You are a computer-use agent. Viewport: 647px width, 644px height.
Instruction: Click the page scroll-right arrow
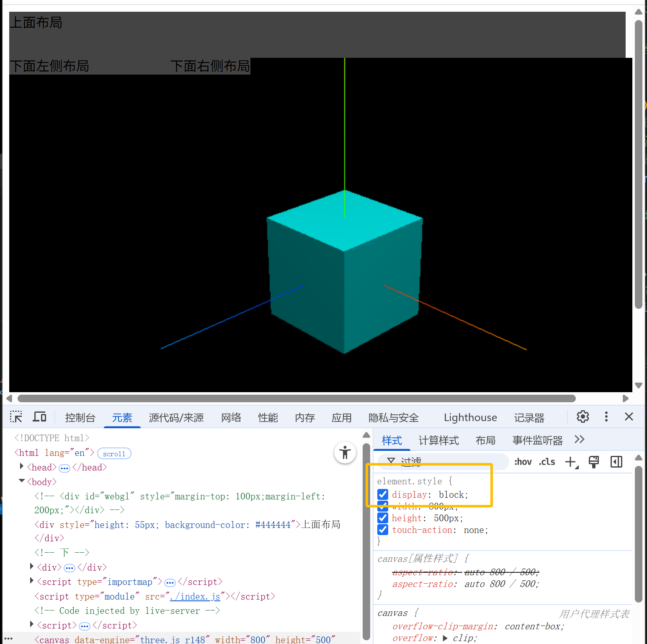[626, 398]
